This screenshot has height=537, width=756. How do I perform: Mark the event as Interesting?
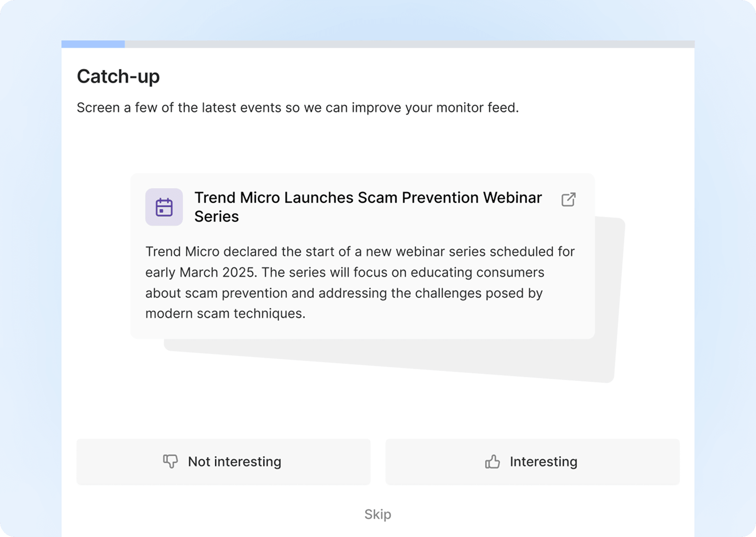[x=532, y=462]
